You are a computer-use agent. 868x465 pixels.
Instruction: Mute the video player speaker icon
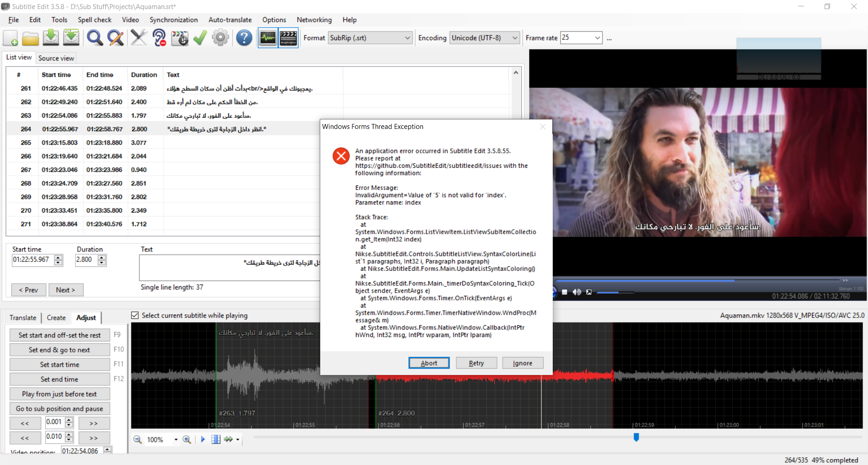[x=577, y=292]
